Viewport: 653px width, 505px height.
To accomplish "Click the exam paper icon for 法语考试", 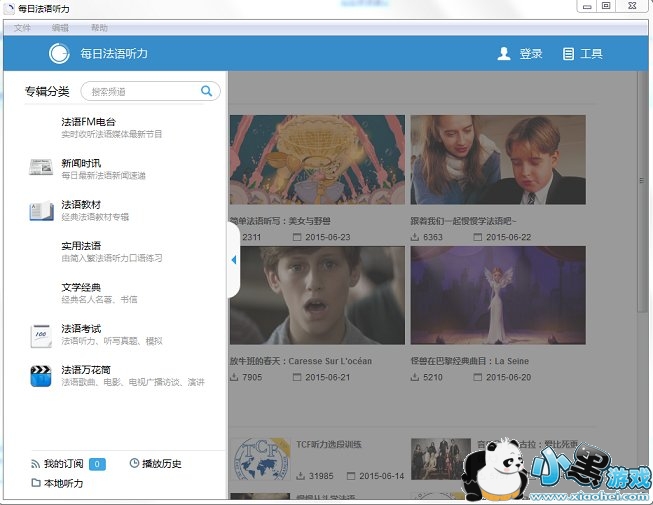I will pos(41,336).
